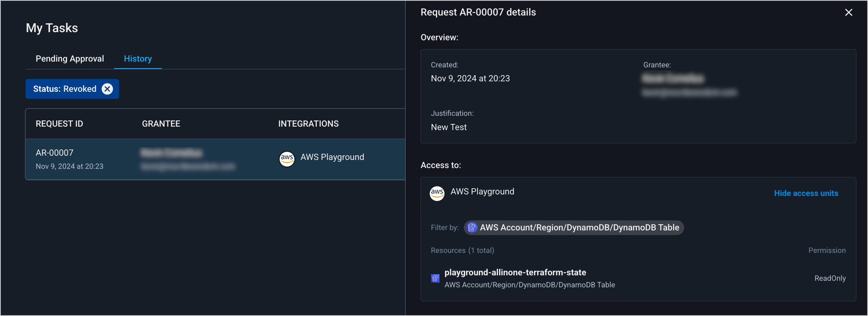Select the playground-allinone-terraform-state resource name
Viewport: 868px width, 316px height.
[515, 273]
